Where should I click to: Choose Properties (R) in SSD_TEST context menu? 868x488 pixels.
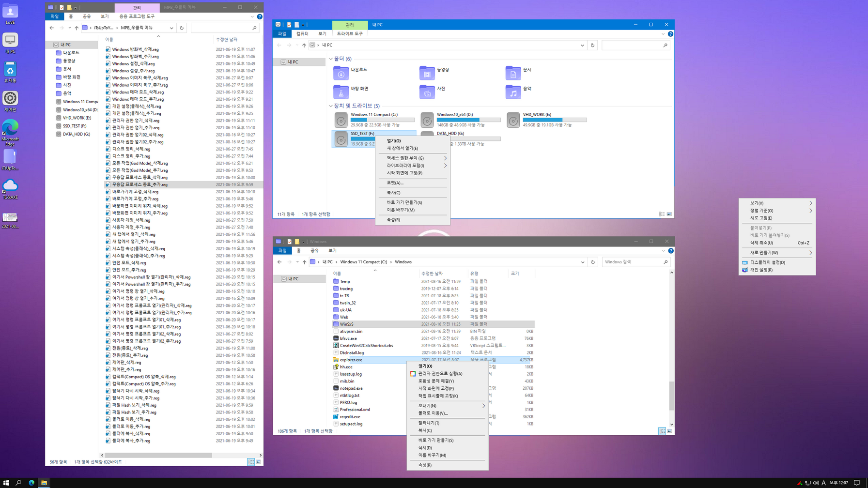click(x=413, y=220)
